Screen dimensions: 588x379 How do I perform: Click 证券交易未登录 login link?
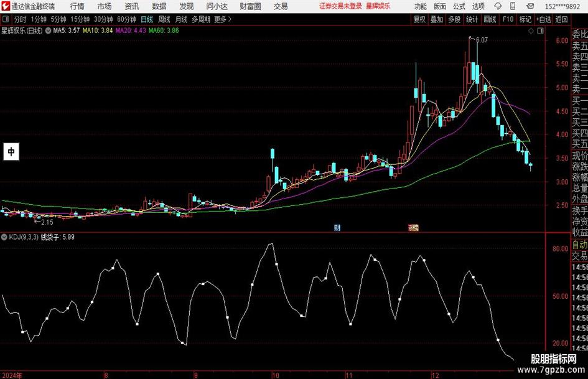coord(340,6)
